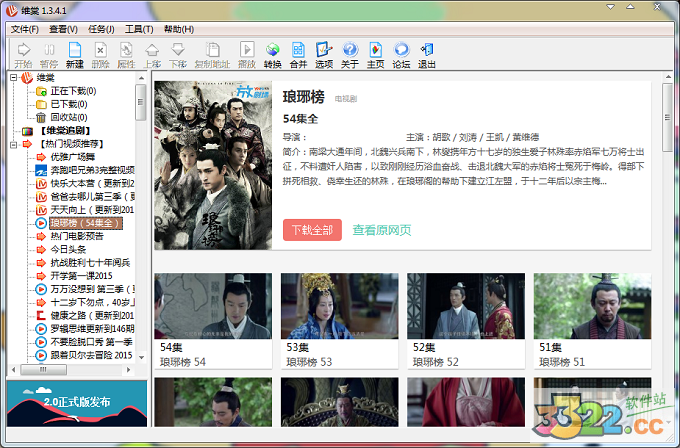Click the 退出 (Exit) toolbar icon
This screenshot has height=448, width=680.
(x=427, y=55)
